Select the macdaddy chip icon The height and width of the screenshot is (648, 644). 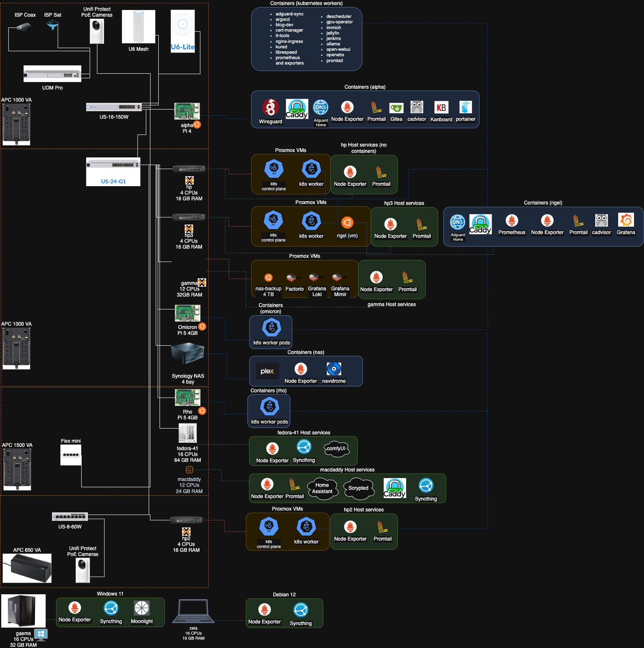tap(190, 469)
